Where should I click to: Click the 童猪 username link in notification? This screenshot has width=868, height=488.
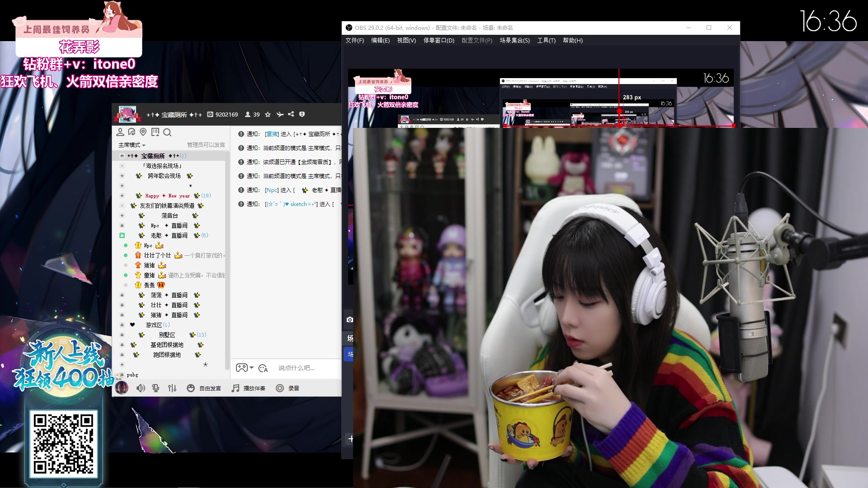point(272,134)
